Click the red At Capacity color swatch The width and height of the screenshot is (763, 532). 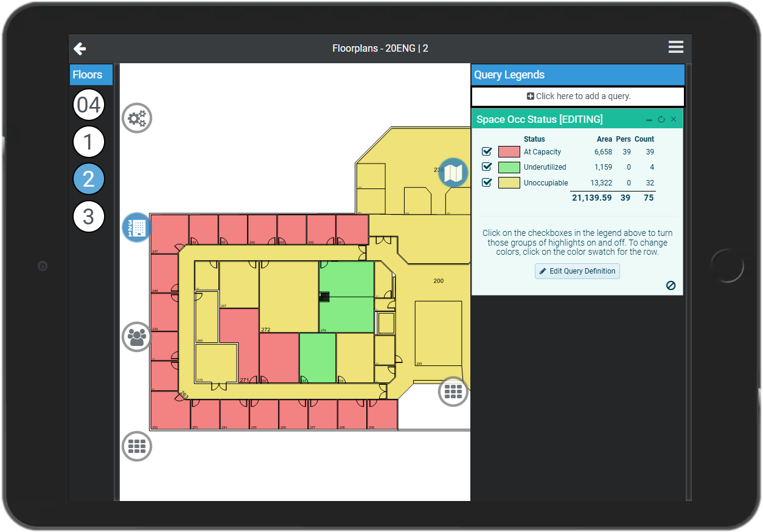[509, 151]
